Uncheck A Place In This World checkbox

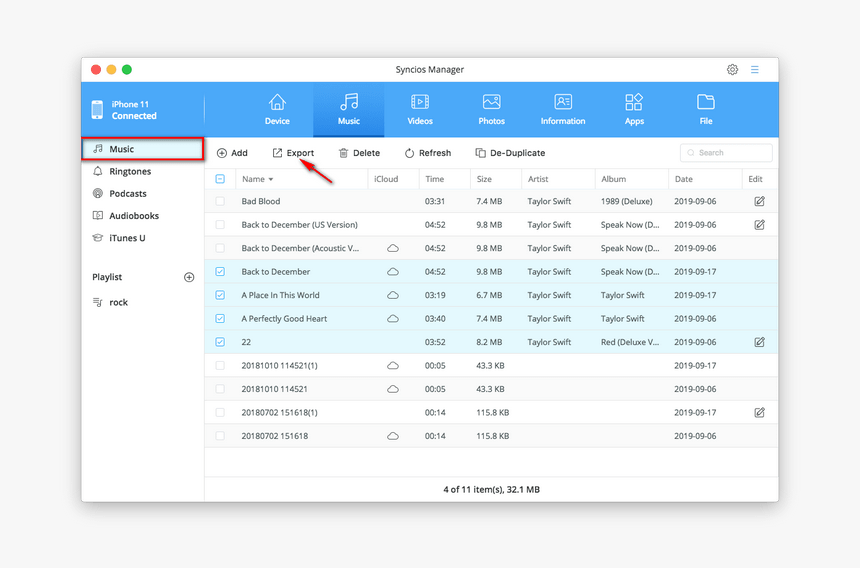[220, 295]
